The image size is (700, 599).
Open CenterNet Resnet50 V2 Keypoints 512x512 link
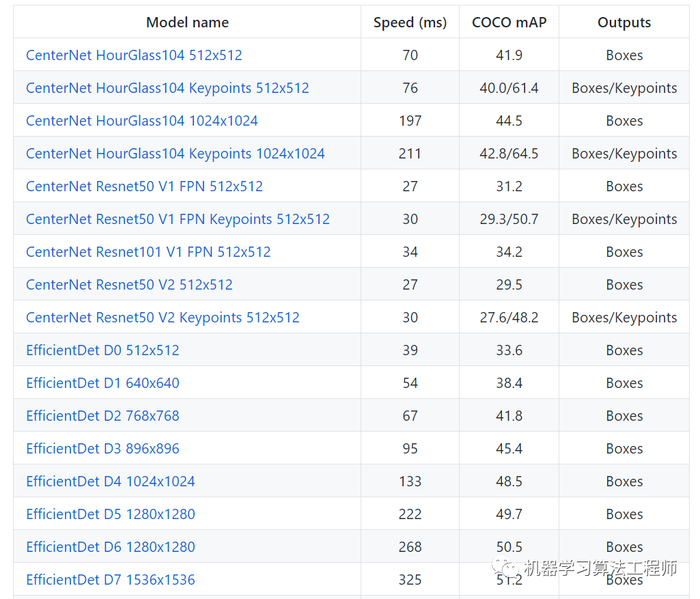point(163,318)
